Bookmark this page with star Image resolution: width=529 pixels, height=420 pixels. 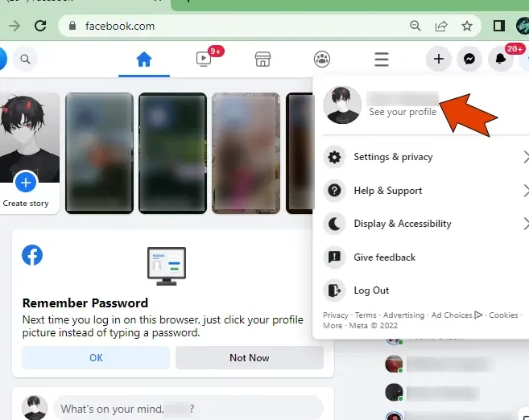coord(467,26)
